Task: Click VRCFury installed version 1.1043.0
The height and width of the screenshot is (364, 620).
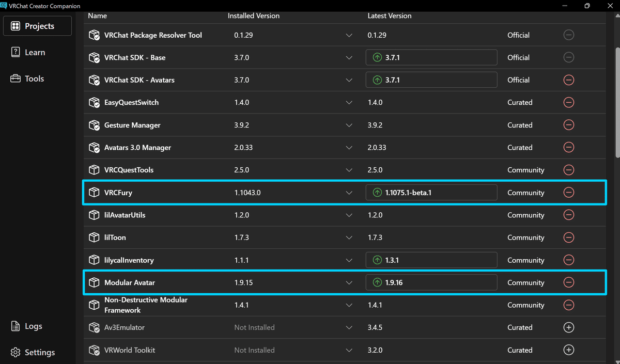Action: (247, 193)
